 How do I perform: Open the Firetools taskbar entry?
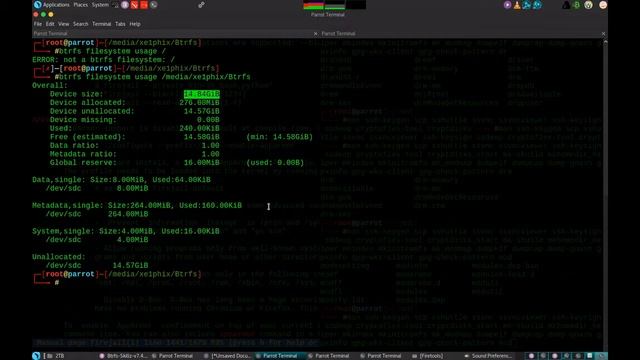(x=427, y=356)
